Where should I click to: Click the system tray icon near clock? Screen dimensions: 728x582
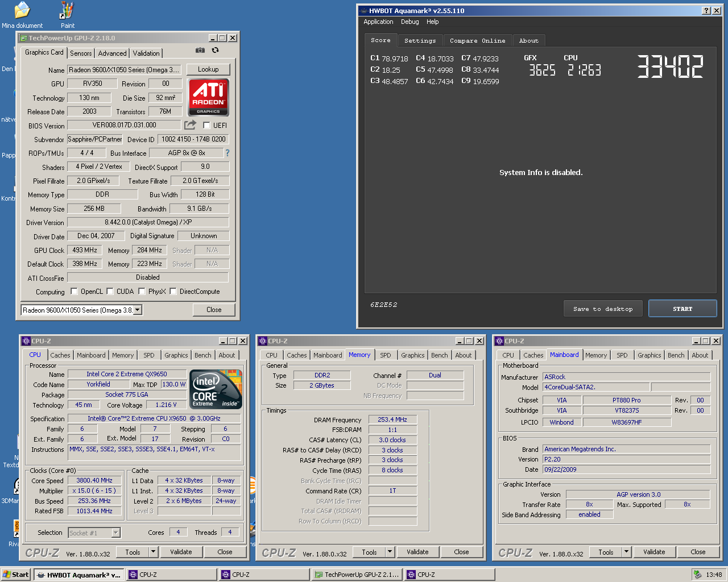tap(697, 575)
